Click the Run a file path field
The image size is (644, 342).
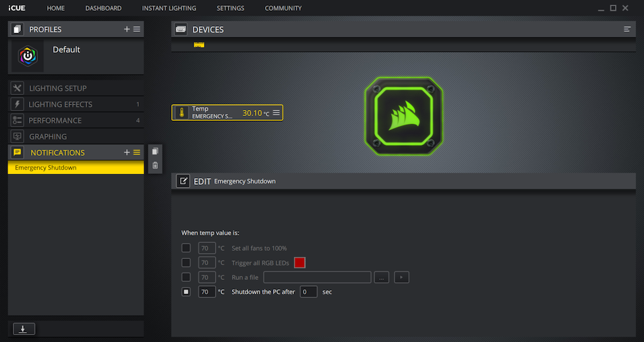point(317,277)
